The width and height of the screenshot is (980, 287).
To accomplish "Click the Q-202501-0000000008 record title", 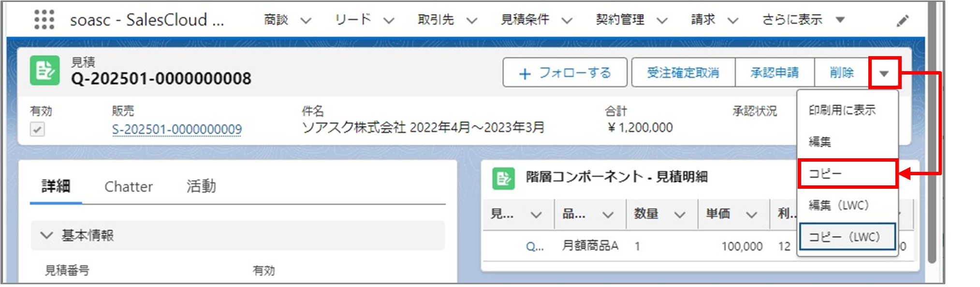I will click(161, 78).
